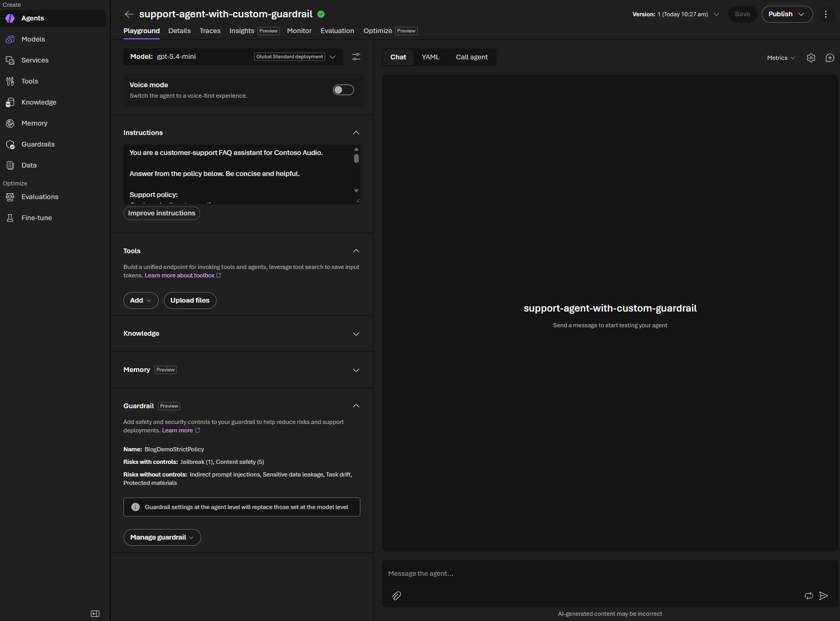Go to Services in sidebar

[53, 60]
